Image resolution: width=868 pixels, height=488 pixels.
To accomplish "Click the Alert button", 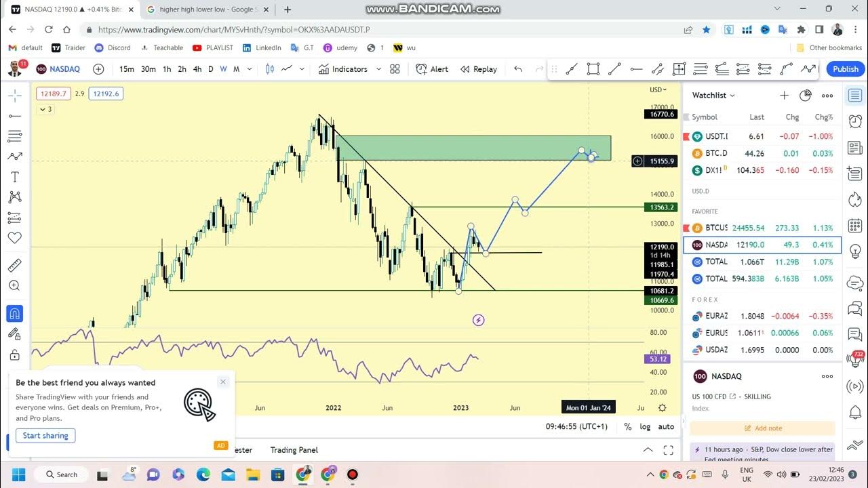I will [432, 69].
